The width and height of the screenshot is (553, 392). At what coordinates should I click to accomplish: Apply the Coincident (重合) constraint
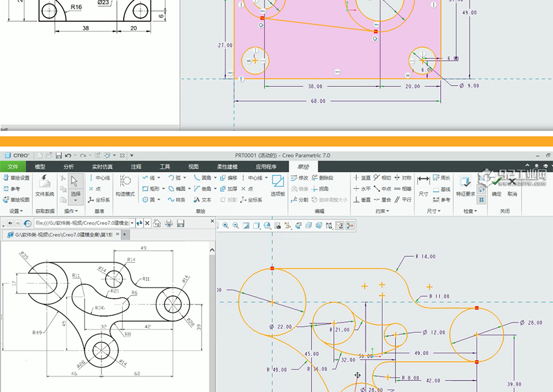382,200
